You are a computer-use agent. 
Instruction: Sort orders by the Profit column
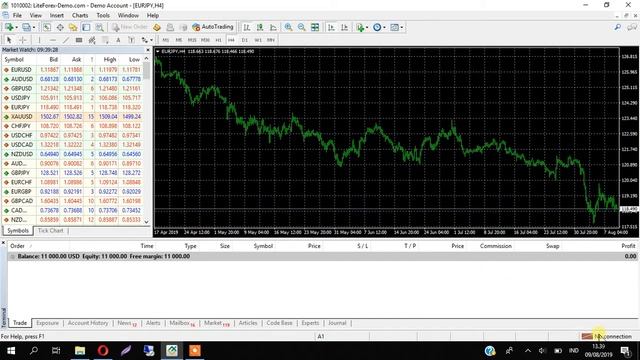[628, 246]
